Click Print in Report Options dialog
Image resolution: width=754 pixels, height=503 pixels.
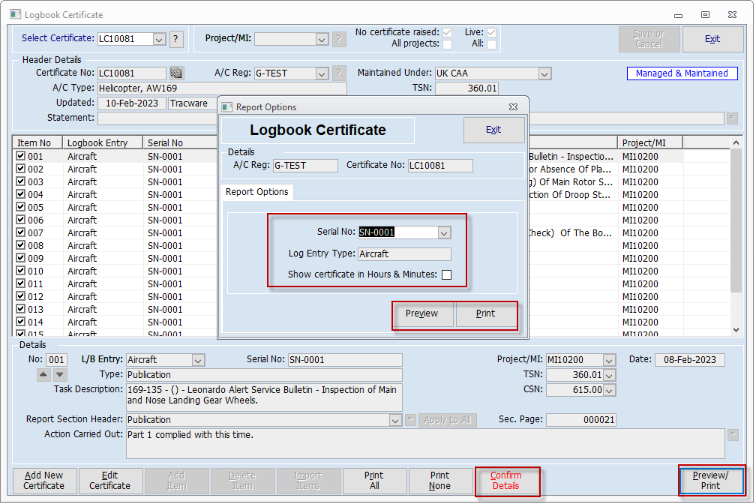point(486,314)
